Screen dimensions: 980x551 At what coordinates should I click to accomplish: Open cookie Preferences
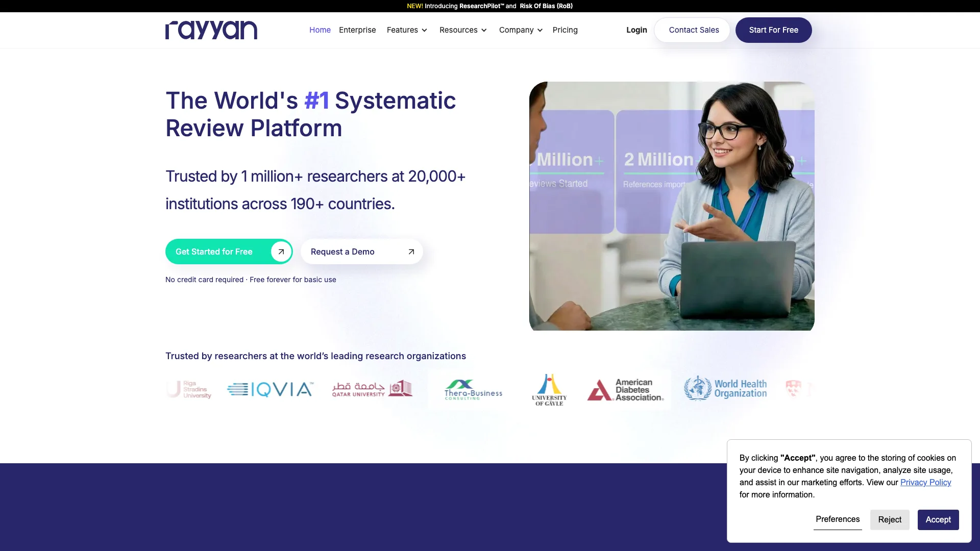click(838, 519)
